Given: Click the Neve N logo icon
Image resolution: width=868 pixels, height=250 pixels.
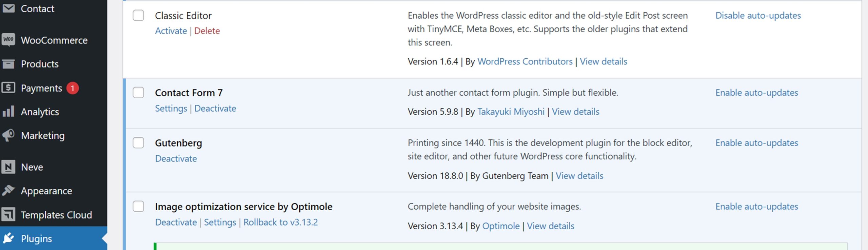Looking at the screenshot, I should pyautogui.click(x=8, y=167).
